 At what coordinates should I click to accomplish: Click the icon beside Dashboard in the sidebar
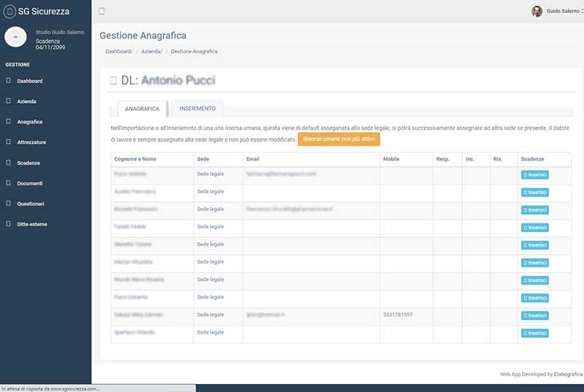point(8,80)
